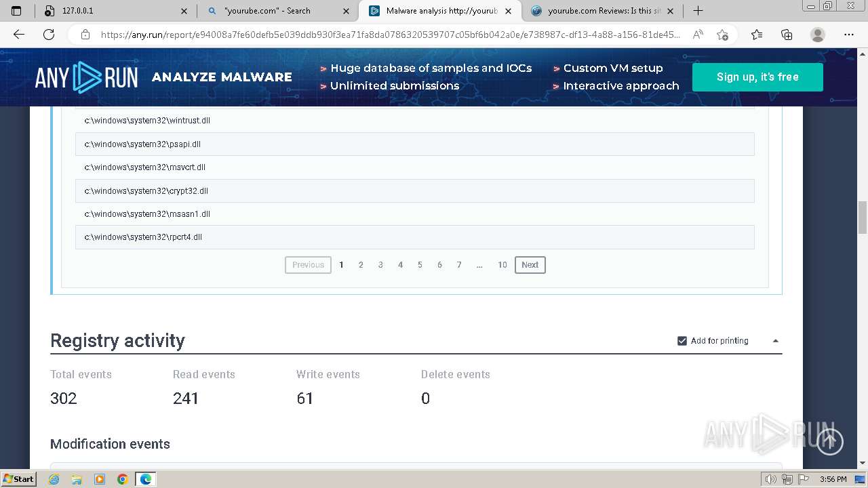This screenshot has width=868, height=488.
Task: Click the browser address bar URL
Action: [x=391, y=35]
